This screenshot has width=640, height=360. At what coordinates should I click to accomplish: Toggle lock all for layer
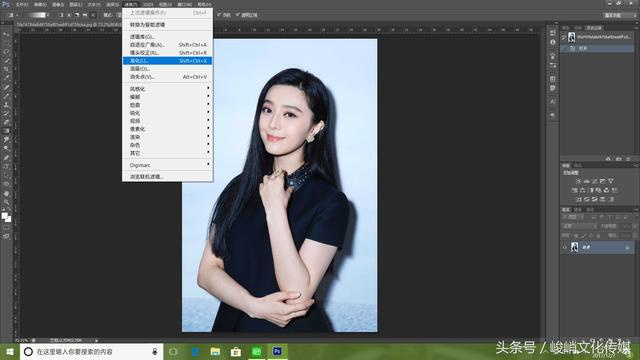[x=598, y=236]
